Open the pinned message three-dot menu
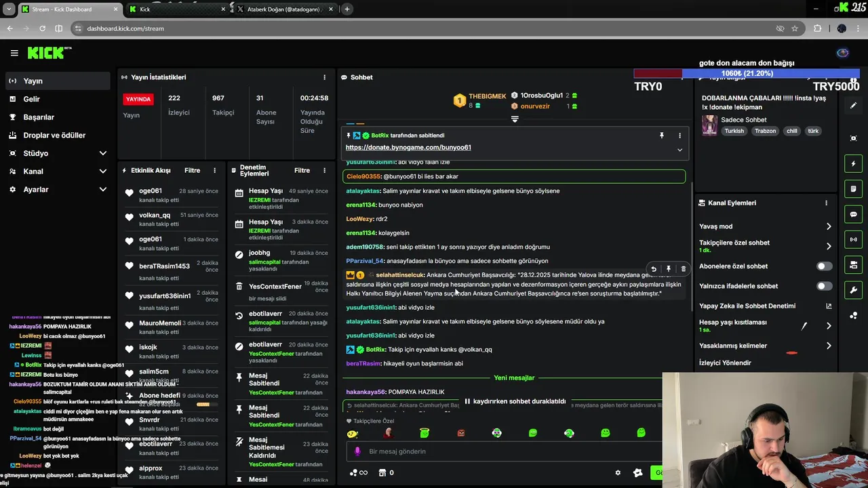This screenshot has width=868, height=488. 679,136
